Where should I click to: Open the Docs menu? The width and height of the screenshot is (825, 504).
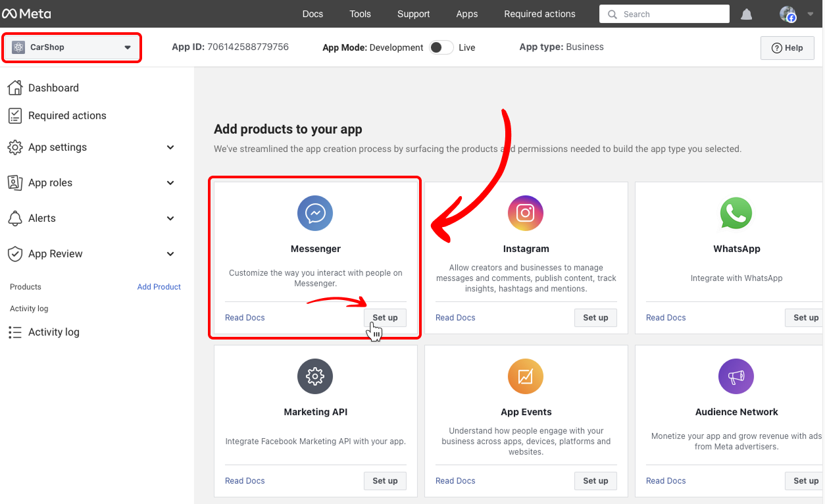(x=312, y=14)
